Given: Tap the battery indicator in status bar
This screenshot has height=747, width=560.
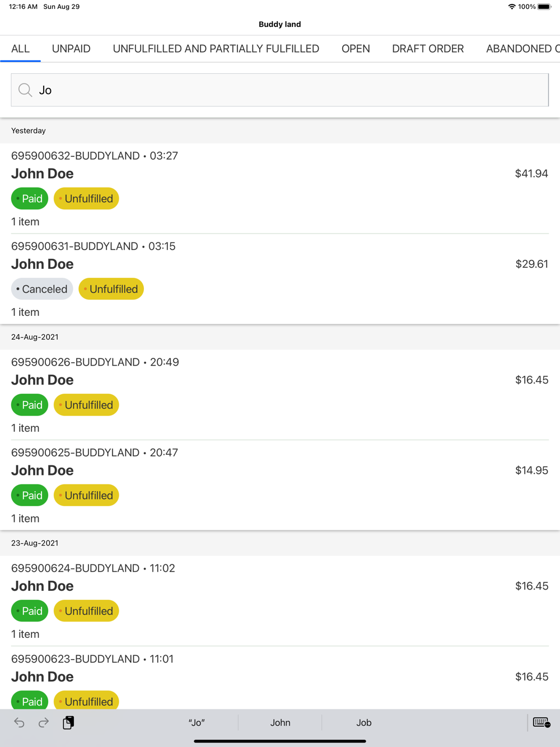Looking at the screenshot, I should click(x=544, y=7).
